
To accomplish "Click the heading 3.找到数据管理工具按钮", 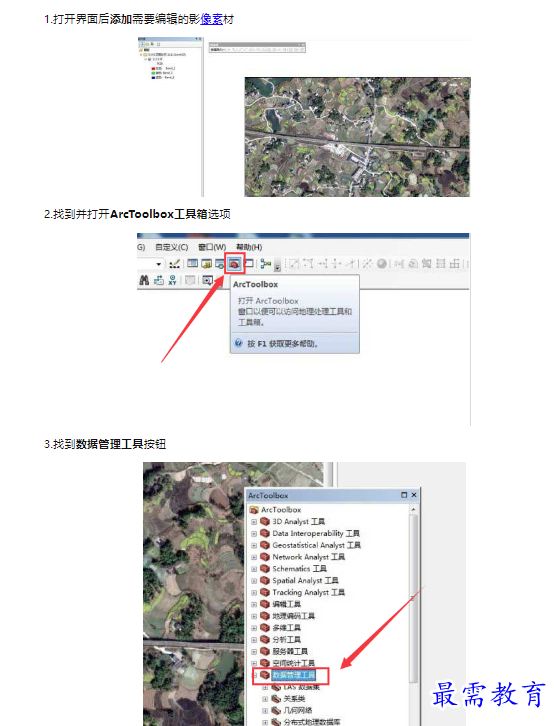I will (x=105, y=444).
